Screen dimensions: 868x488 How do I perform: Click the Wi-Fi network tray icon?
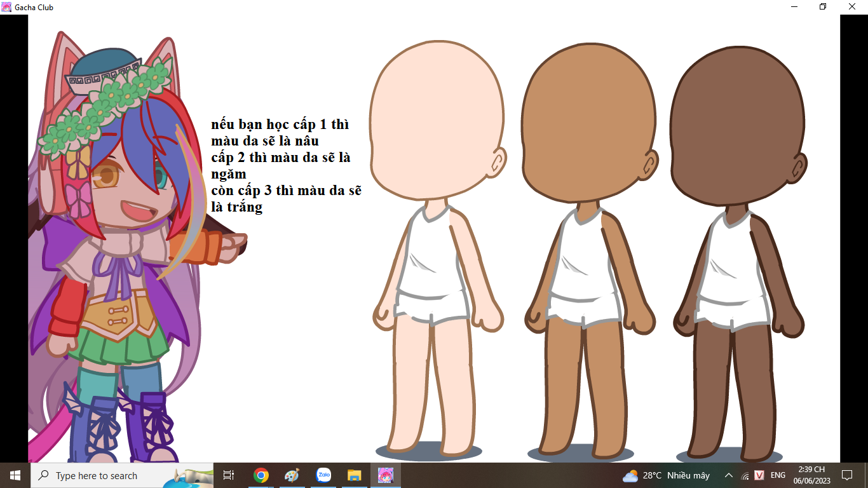pos(745,475)
